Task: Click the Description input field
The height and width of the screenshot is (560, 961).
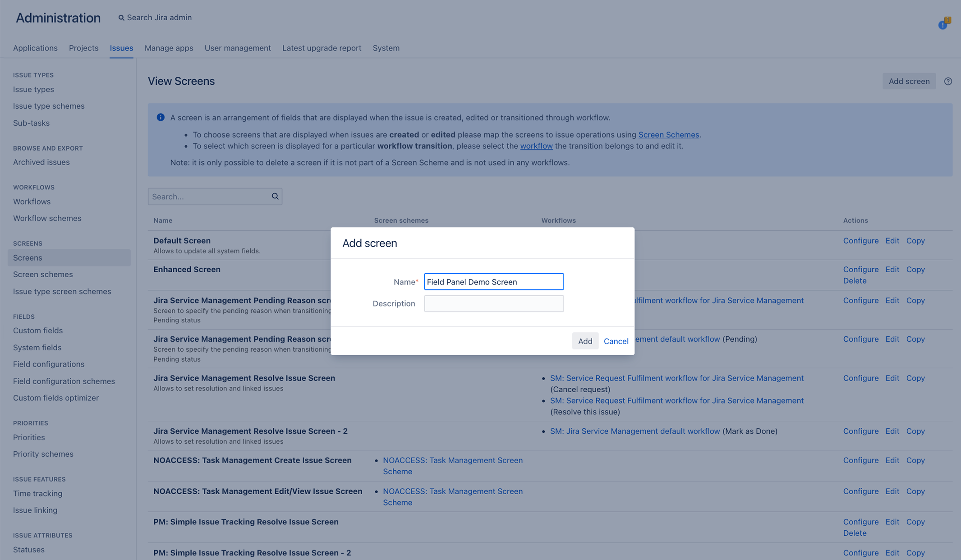Action: pos(493,303)
